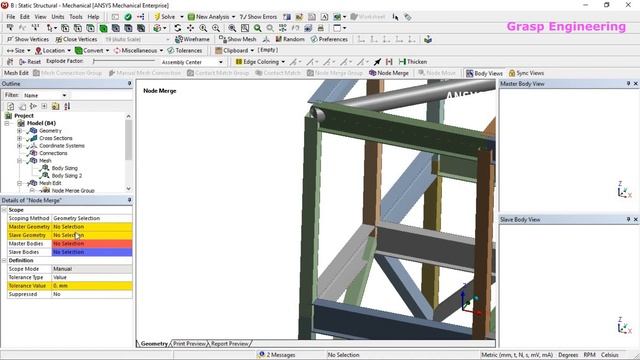Open the Solve dropdown arrow
This screenshot has width=640, height=360.
pyautogui.click(x=182, y=17)
